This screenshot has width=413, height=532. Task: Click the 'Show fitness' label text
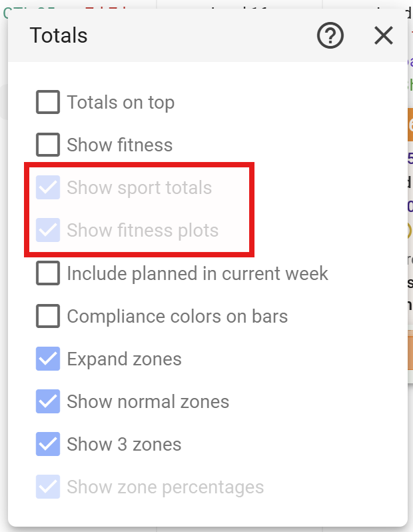pyautogui.click(x=120, y=145)
